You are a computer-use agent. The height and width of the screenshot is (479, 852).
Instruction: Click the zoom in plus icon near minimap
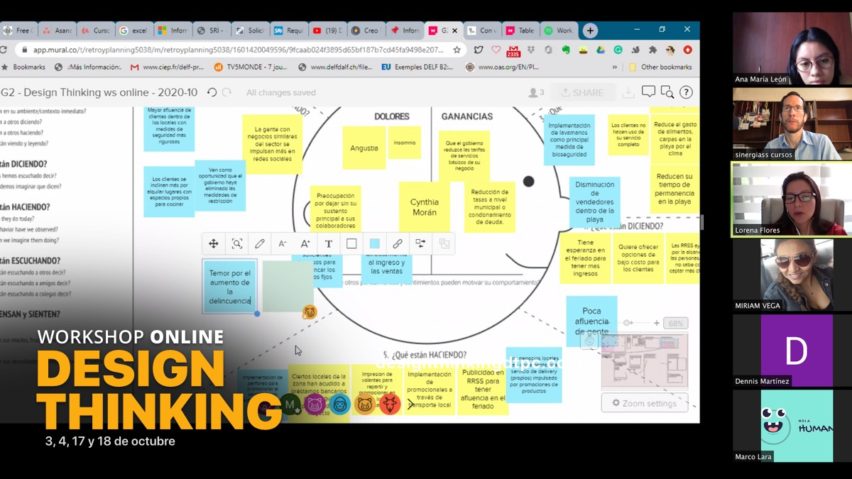(x=656, y=323)
